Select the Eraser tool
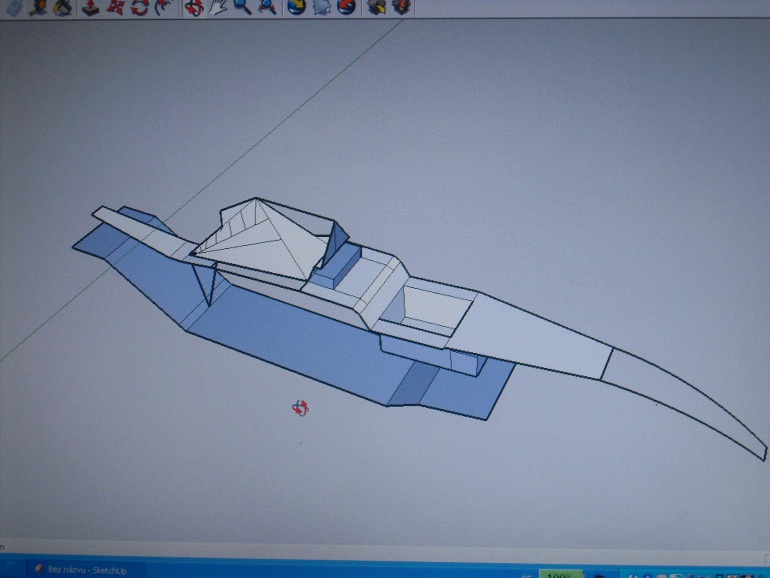The width and height of the screenshot is (770, 578). coord(14,7)
